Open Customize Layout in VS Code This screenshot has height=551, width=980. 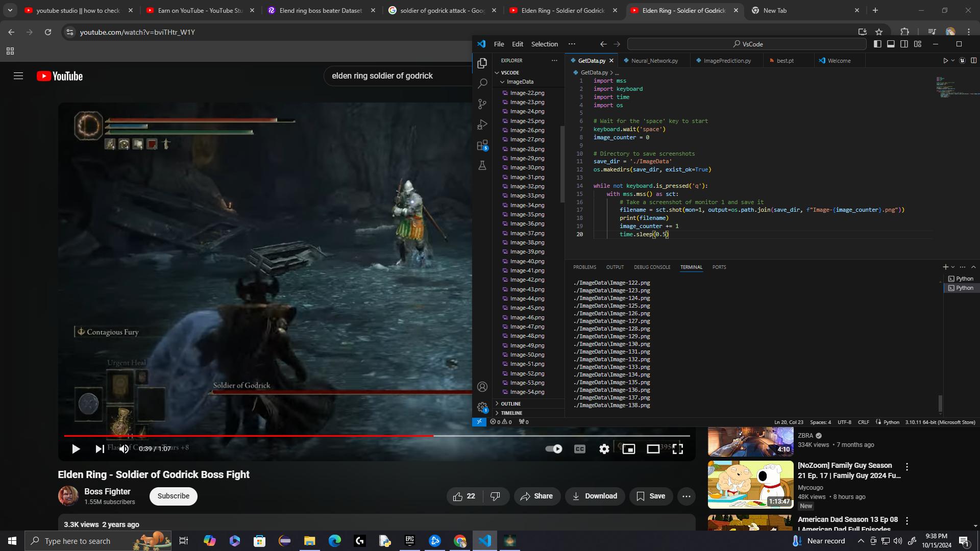[918, 44]
